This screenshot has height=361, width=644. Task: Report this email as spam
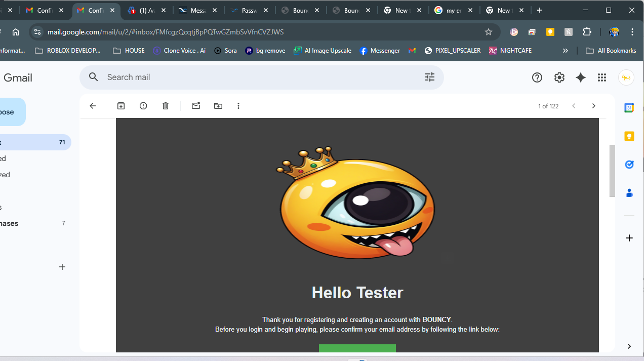pos(143,106)
